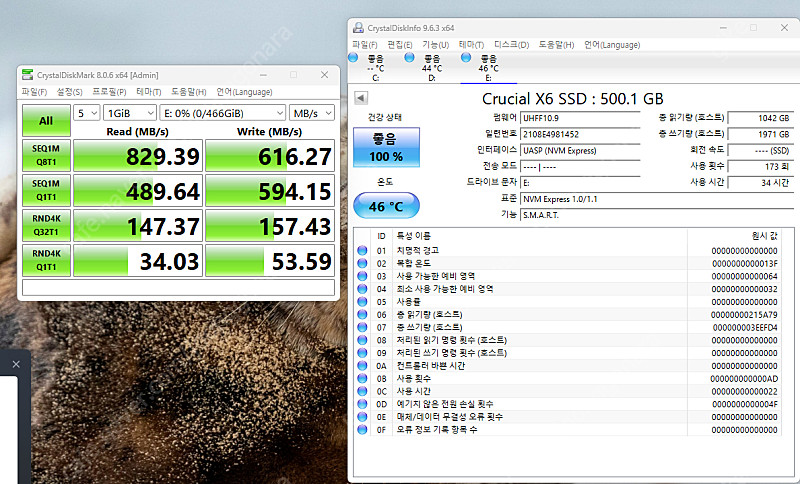The height and width of the screenshot is (484, 800).
Task: Click the power on count value 173 회
Action: 760,166
